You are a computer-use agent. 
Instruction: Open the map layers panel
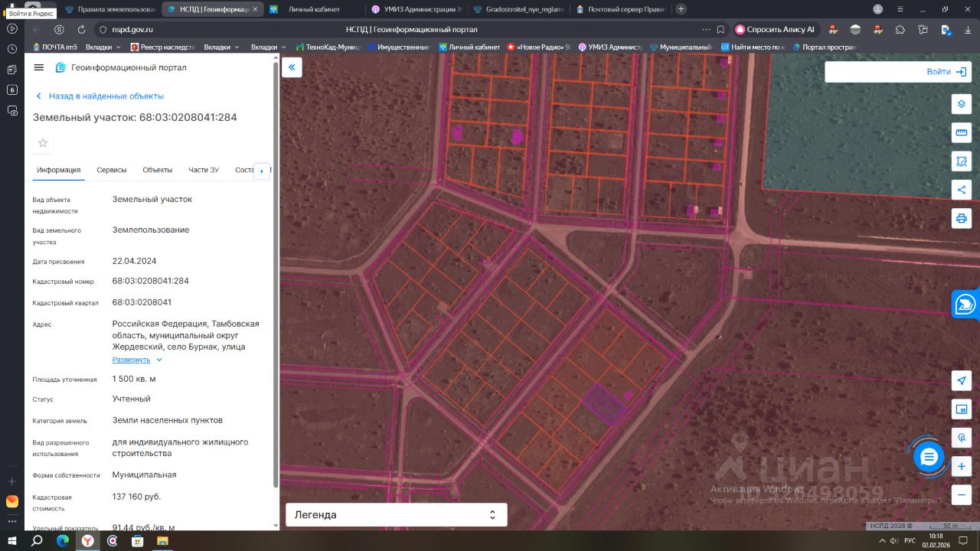pos(962,104)
